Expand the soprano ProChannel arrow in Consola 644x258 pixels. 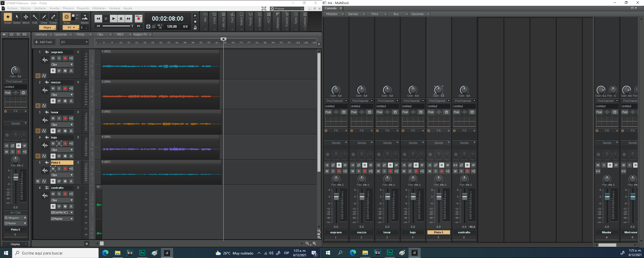[x=346, y=101]
